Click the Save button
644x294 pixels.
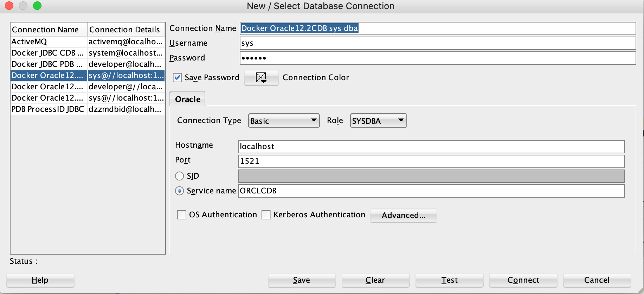point(302,280)
